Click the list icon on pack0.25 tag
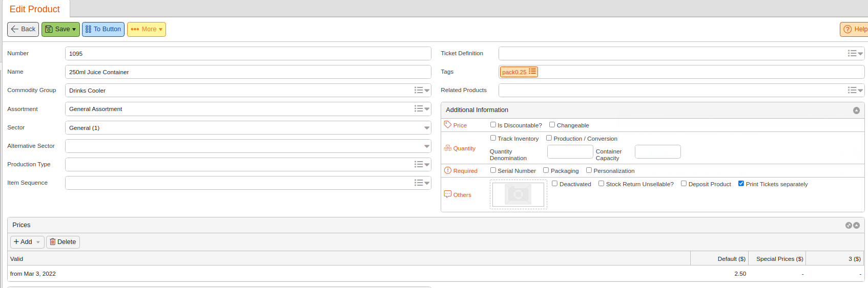 532,72
